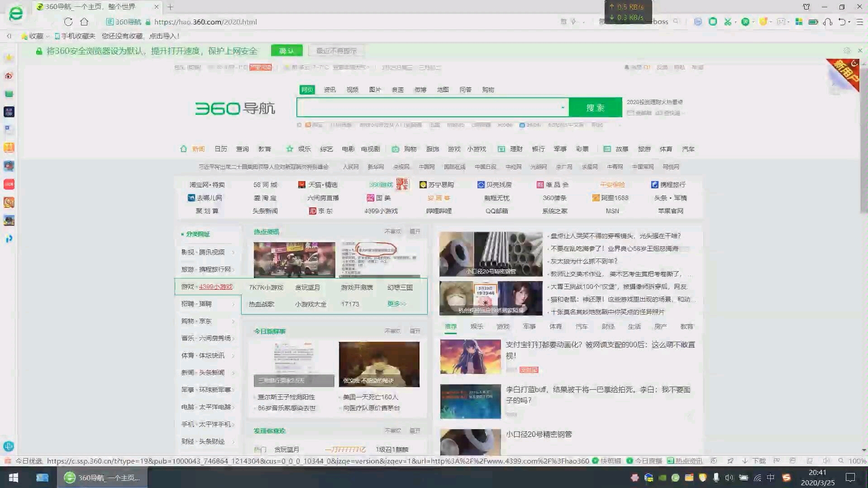The width and height of the screenshot is (868, 488).
Task: Click the browser address bar URL
Action: [x=205, y=22]
